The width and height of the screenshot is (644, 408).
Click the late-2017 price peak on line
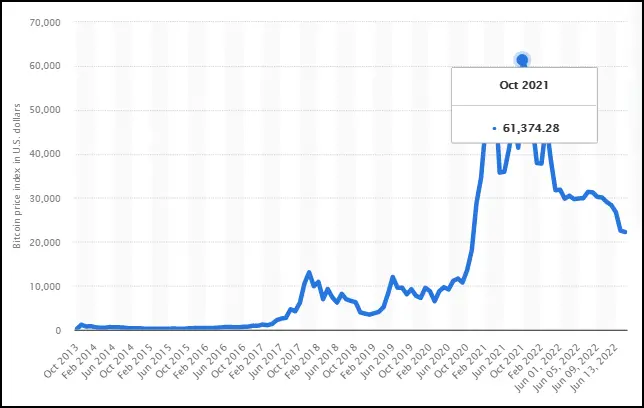pos(309,272)
